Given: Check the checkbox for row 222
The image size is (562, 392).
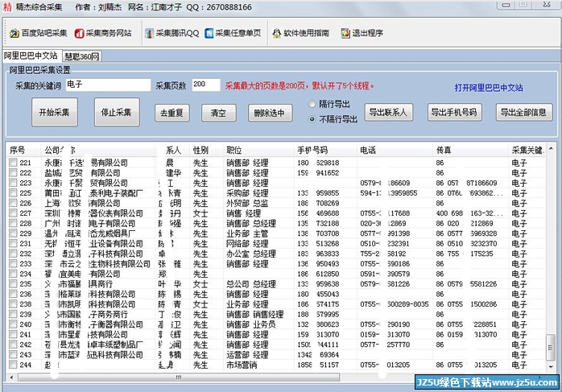Looking at the screenshot, I should click(x=13, y=173).
